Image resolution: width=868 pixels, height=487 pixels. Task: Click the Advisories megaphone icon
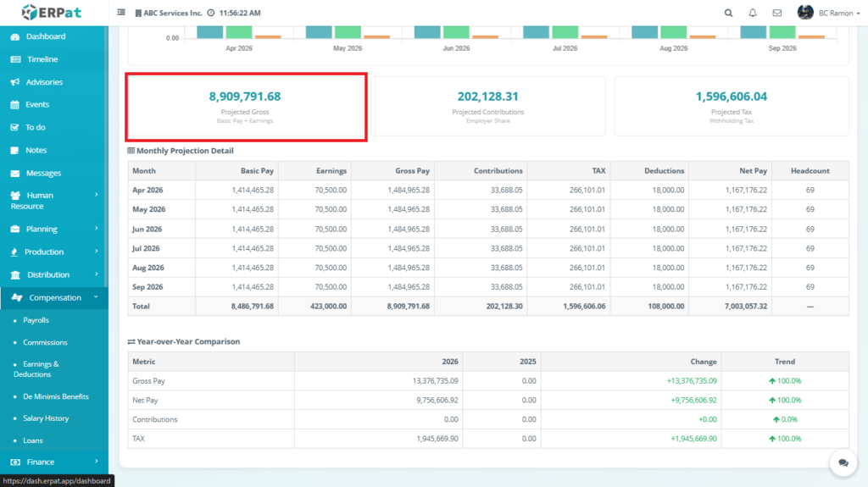[x=15, y=82]
